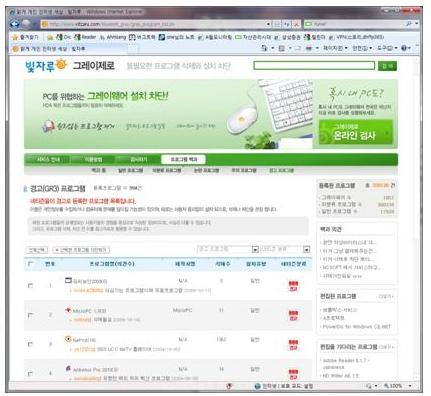The height and width of the screenshot is (396, 431).
Task: Select the 검사하기 navigation tab
Action: (x=138, y=159)
